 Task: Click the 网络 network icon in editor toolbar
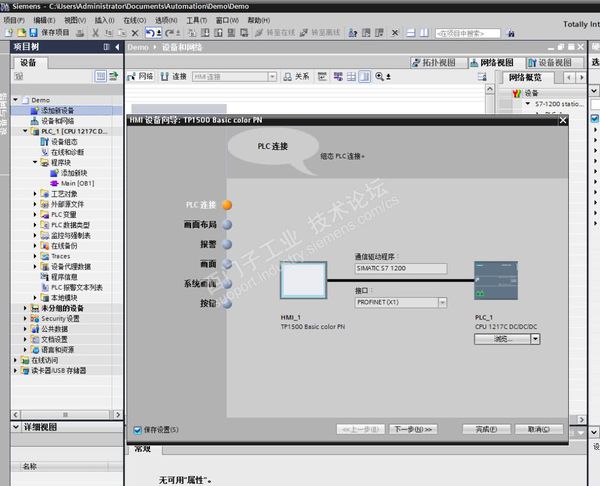point(132,76)
